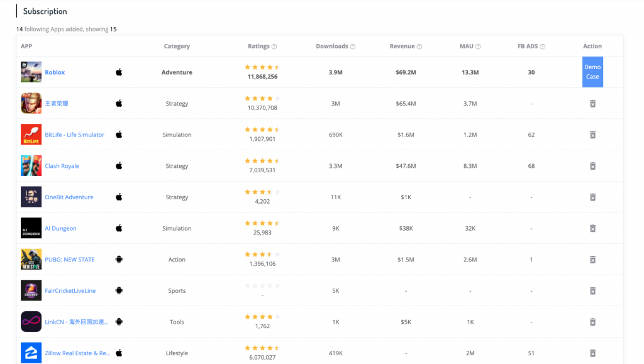Click the Apple platform icon beside Roblox
644x364 pixels.
coord(119,72)
